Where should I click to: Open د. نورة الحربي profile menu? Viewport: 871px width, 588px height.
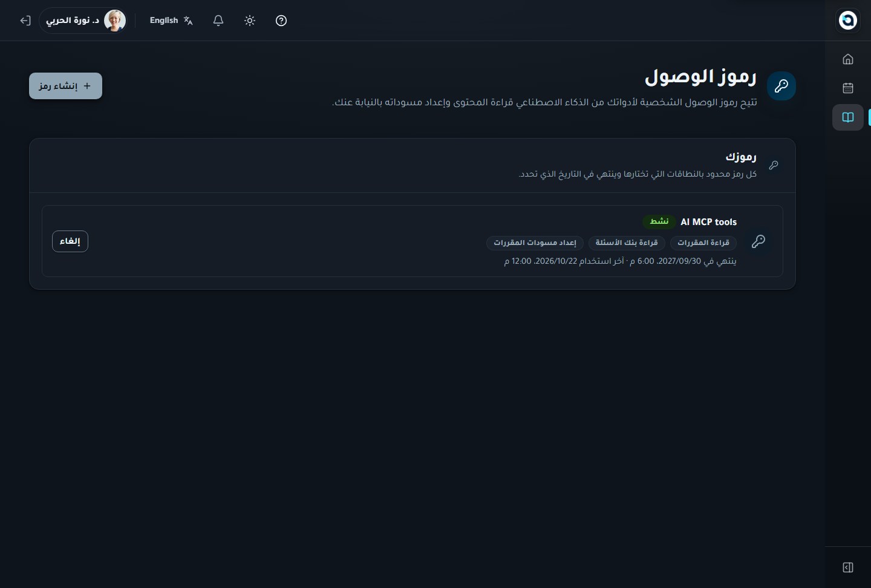[83, 21]
